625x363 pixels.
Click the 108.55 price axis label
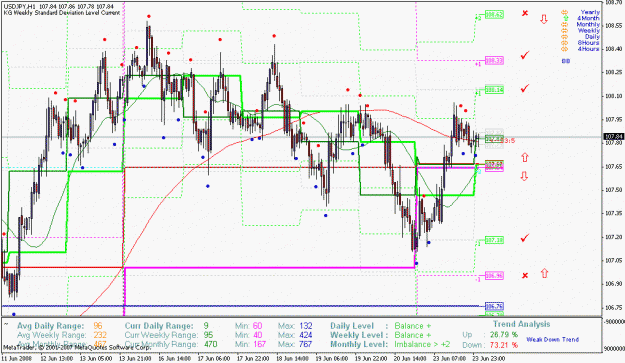click(613, 25)
